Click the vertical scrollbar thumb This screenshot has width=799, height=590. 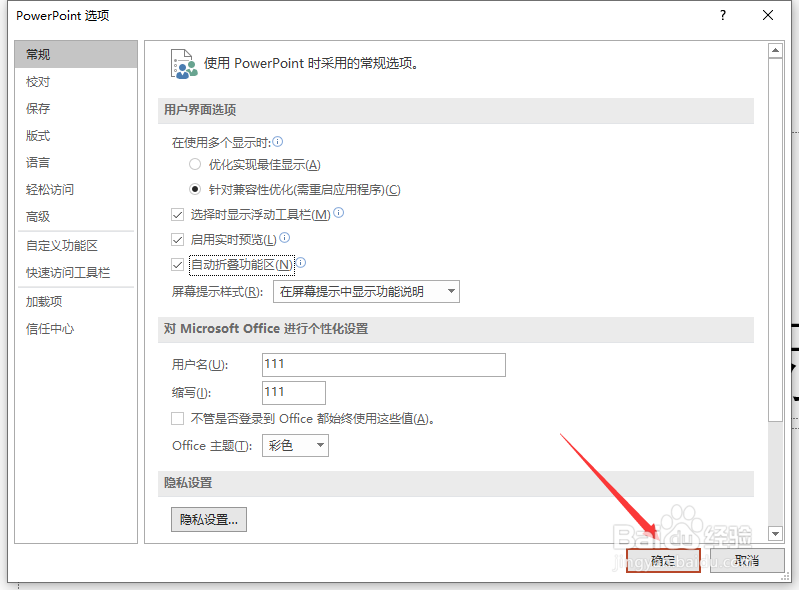point(776,240)
